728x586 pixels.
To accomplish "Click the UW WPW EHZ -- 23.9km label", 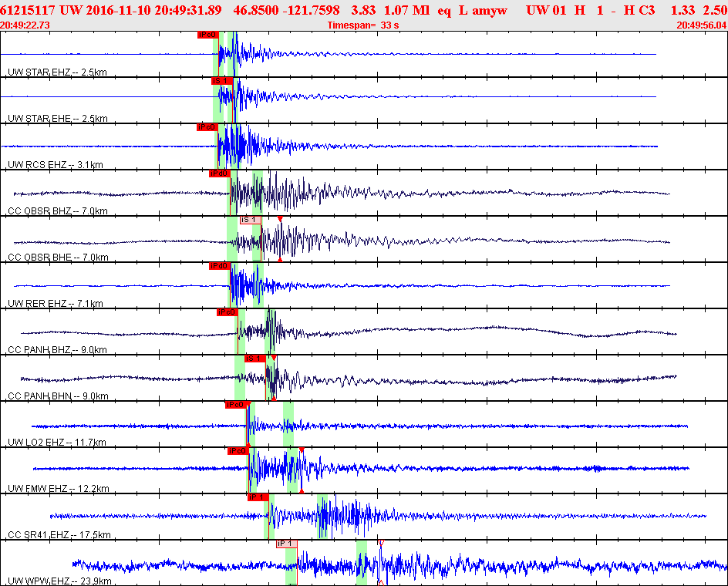I will point(60,581).
